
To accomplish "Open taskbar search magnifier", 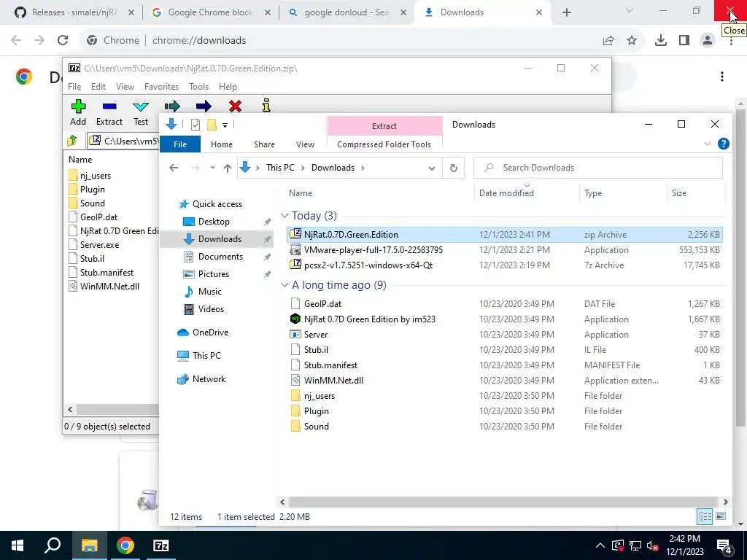I will point(53,545).
